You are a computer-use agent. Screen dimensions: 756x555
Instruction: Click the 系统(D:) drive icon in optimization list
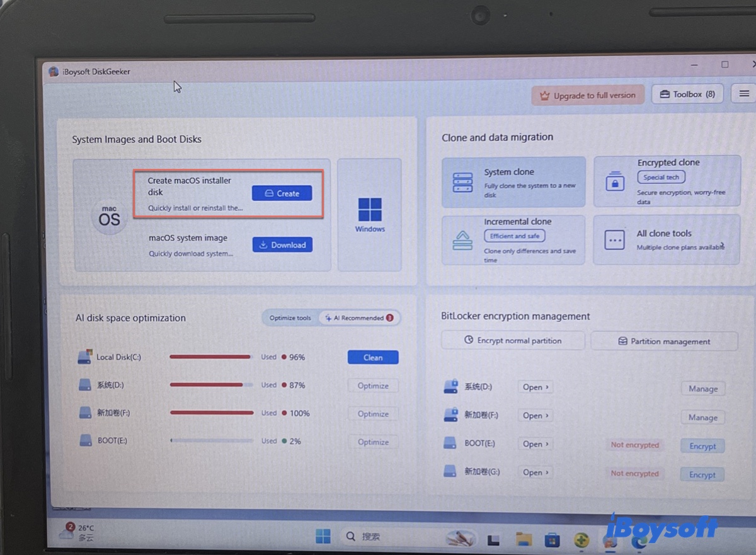tap(86, 384)
